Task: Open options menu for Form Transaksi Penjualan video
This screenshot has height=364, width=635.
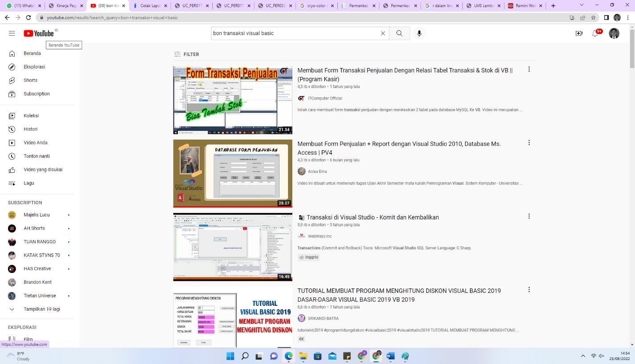Action: pos(529,69)
